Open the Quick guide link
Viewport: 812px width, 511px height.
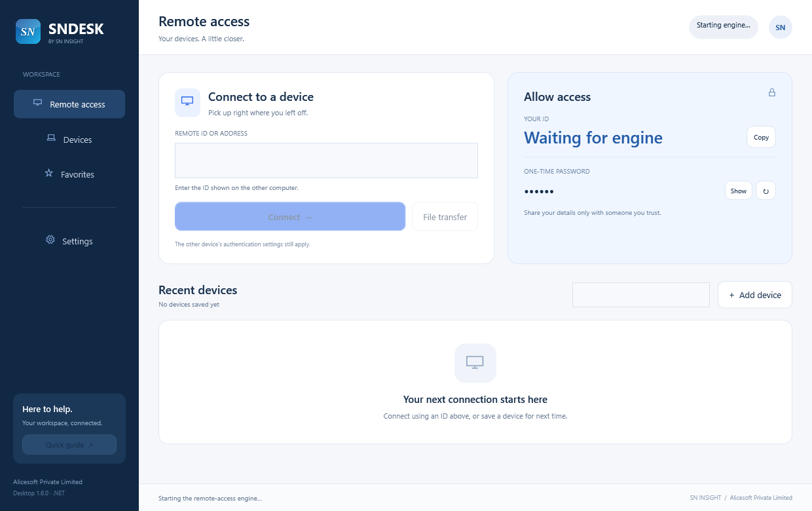[69, 445]
